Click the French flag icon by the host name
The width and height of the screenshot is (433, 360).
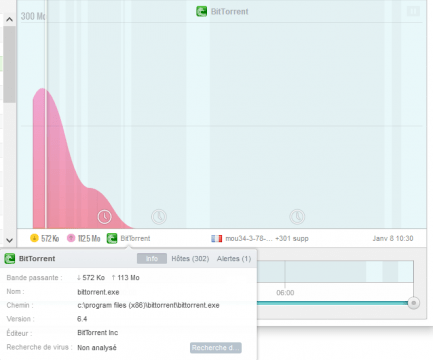[x=217, y=239]
